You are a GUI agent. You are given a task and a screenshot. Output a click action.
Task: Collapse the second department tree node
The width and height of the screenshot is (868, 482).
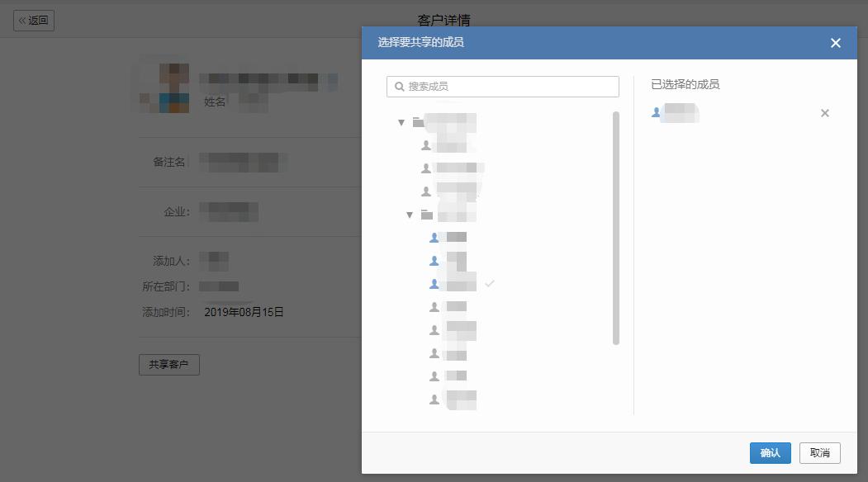pyautogui.click(x=409, y=214)
